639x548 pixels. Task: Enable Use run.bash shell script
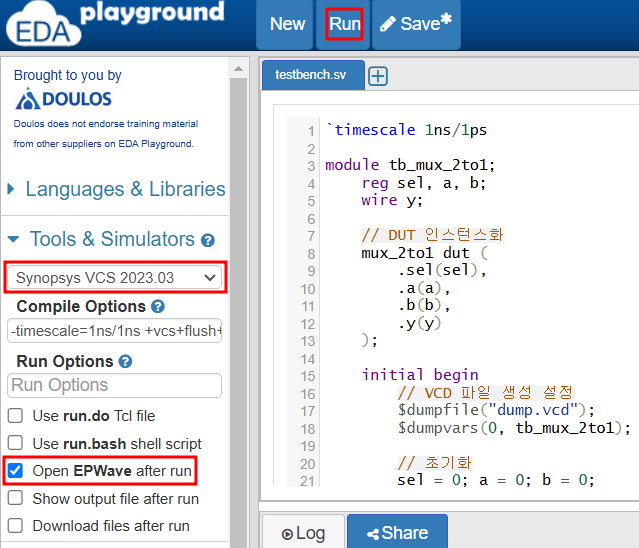coord(16,443)
